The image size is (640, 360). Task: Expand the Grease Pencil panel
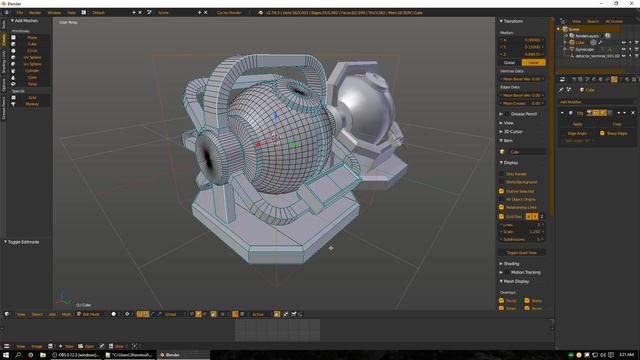point(501,114)
